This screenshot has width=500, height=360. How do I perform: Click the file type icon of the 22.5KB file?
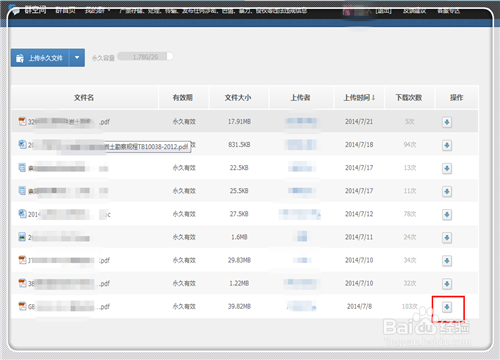(22, 167)
